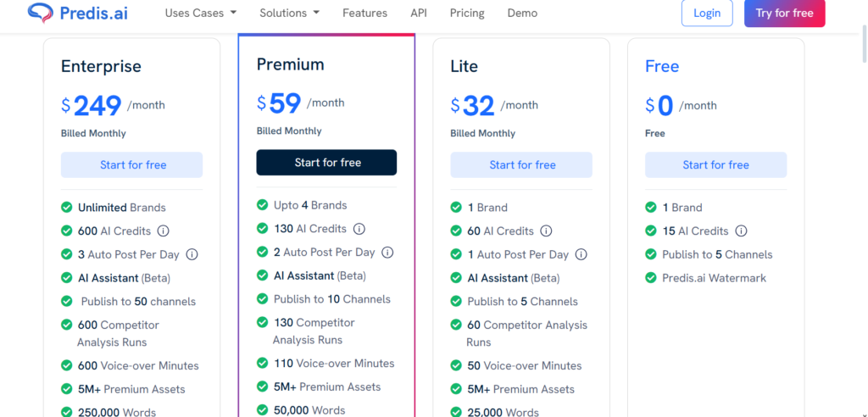This screenshot has width=868, height=417.
Task: Click info icon beside 60 AI Credits
Action: pyautogui.click(x=546, y=231)
